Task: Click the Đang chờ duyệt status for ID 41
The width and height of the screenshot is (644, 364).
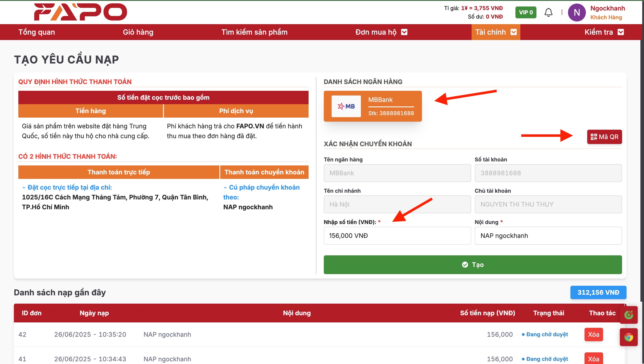Action: (x=545, y=359)
